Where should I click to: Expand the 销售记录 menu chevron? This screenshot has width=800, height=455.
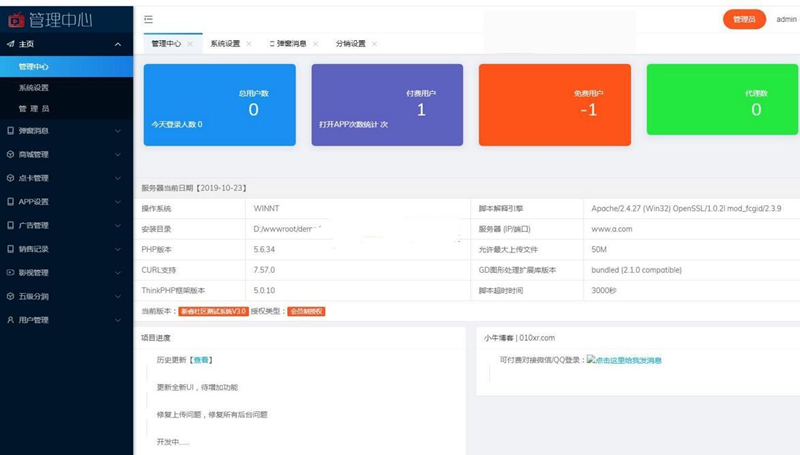(x=118, y=249)
